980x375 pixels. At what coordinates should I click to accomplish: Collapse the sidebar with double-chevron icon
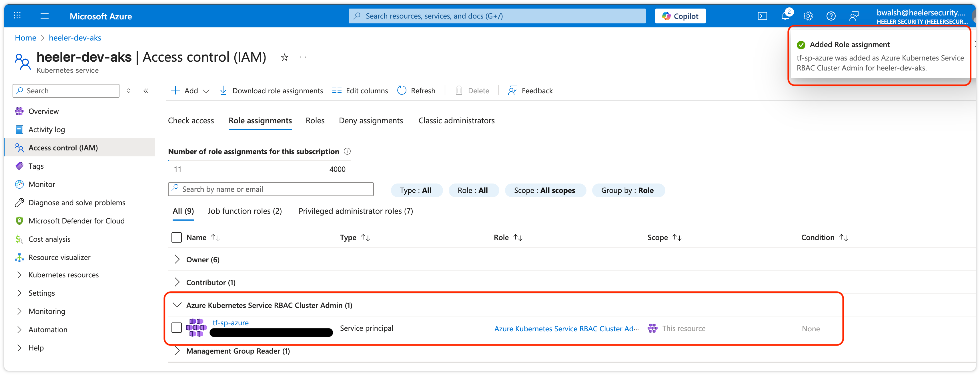coord(146,90)
